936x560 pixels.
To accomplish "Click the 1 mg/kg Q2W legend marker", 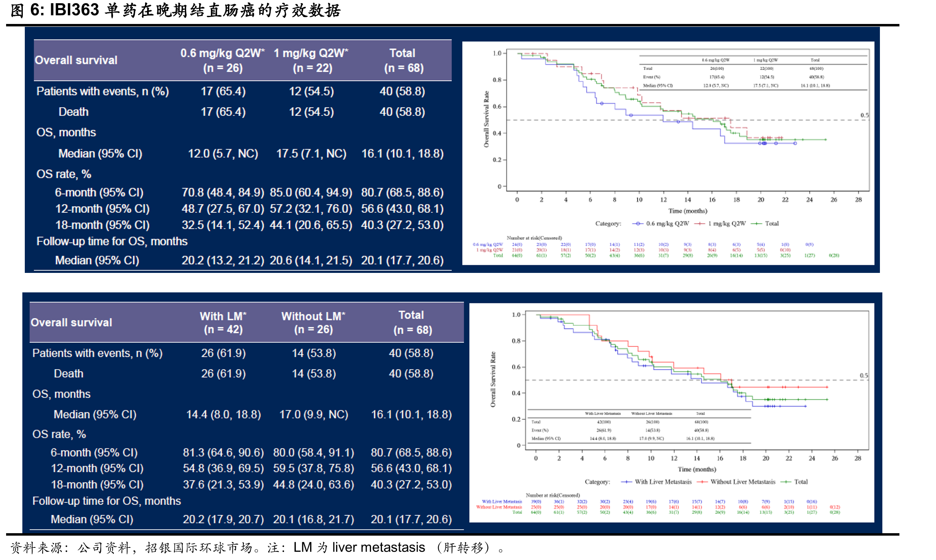I will click(699, 223).
